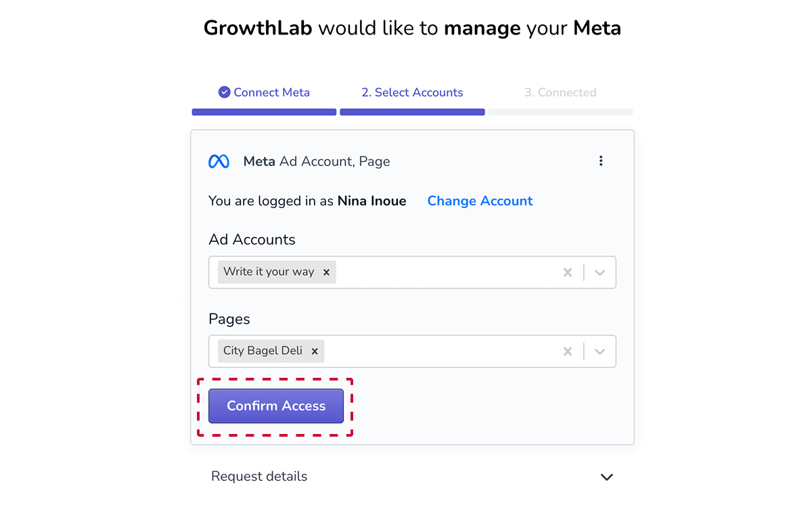Viewport: 812px width, 522px height.
Task: Remove the Write it your way tag
Action: tap(326, 272)
